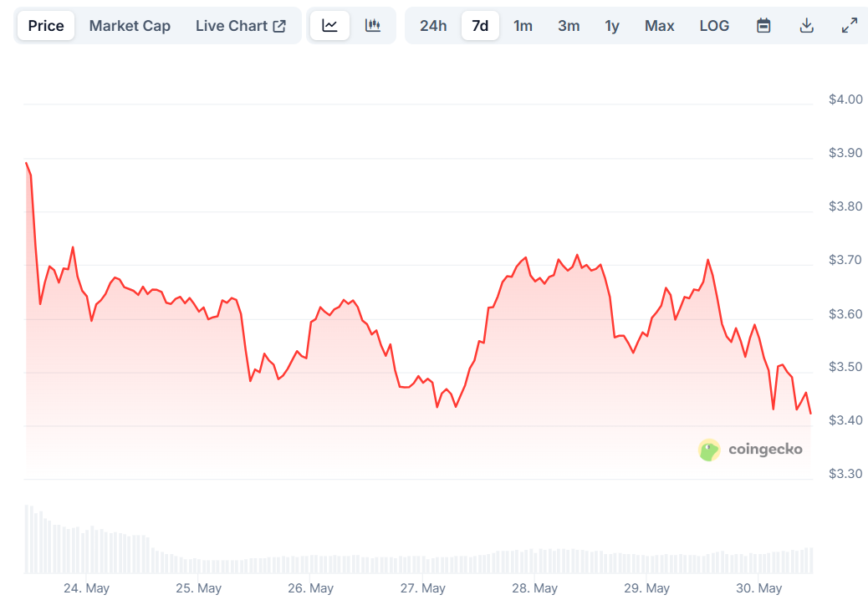Click the 25. May date label
Screen dimensions: 868x600
point(199,588)
